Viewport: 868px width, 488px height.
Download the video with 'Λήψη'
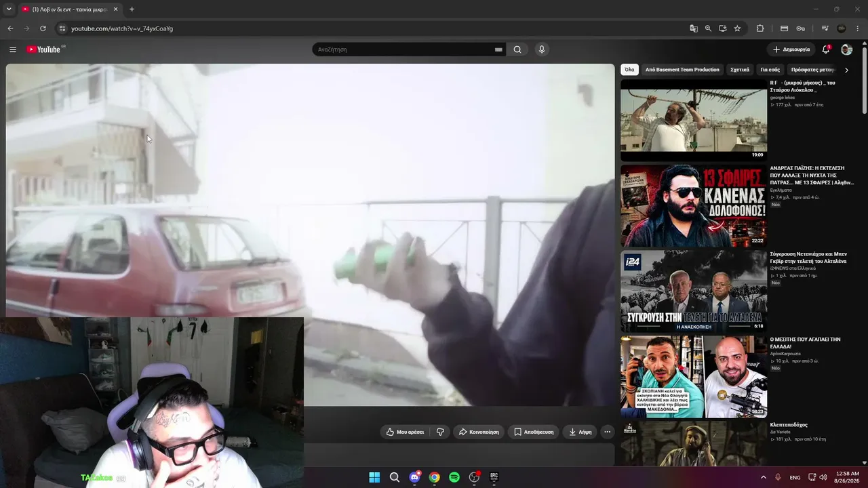[x=580, y=432]
